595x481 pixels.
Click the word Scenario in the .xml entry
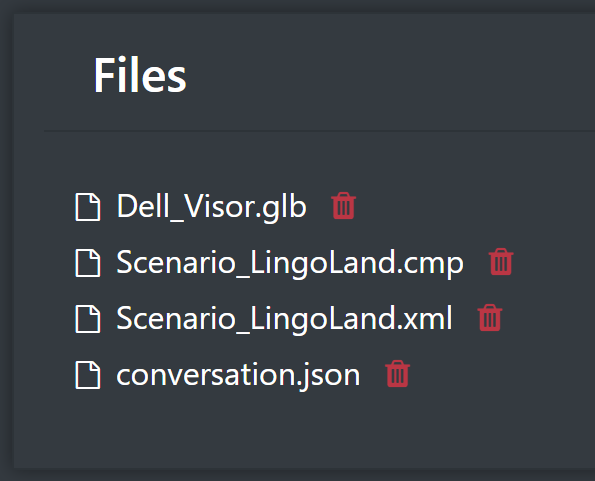click(x=176, y=318)
